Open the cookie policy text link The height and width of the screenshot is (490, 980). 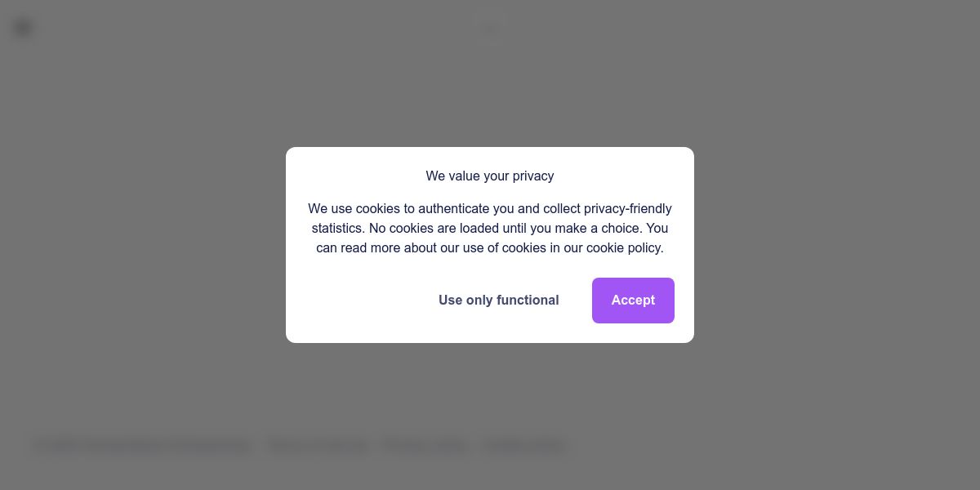[624, 248]
